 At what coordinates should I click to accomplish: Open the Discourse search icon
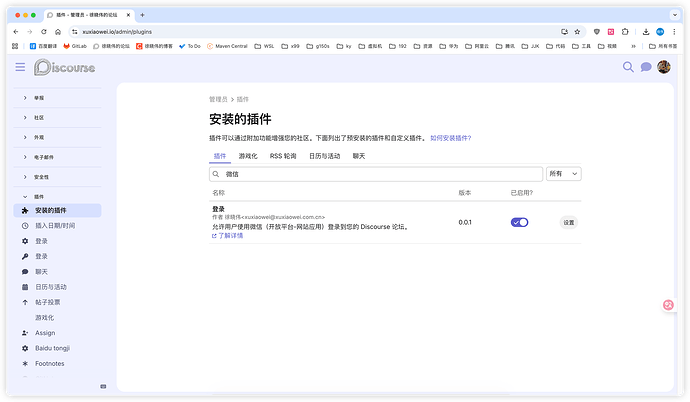tap(628, 67)
